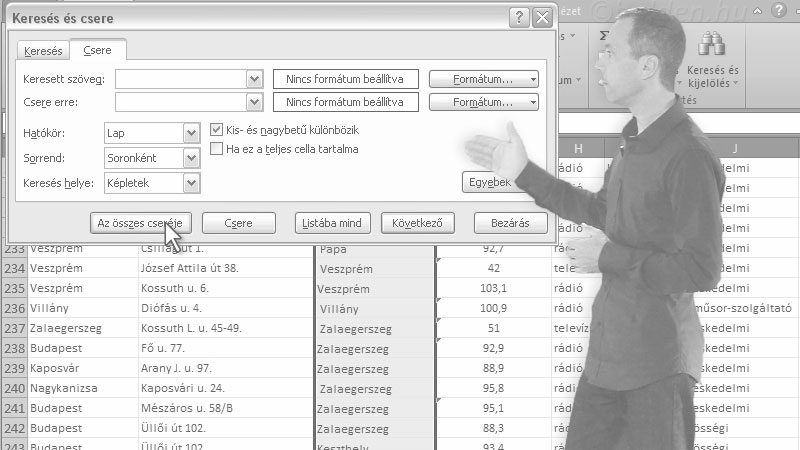This screenshot has width=800, height=450.
Task: Select row header 240
Action: tap(14, 388)
